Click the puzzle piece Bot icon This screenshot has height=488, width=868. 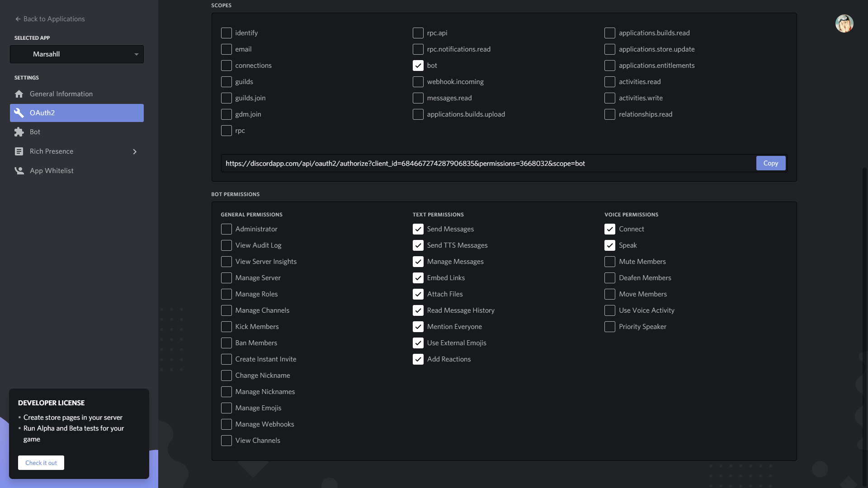19,132
